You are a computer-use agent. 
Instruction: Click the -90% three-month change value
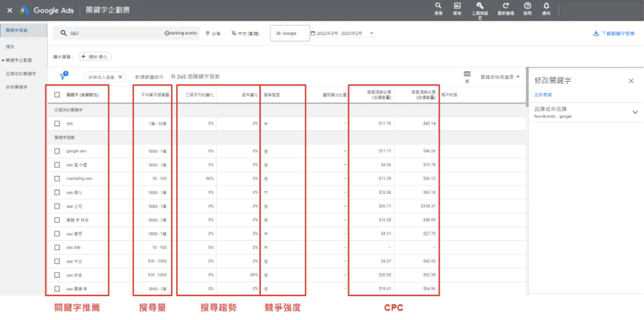209,179
